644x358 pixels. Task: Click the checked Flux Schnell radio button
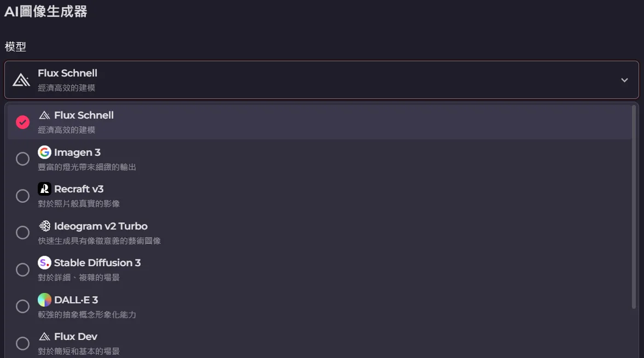click(x=22, y=122)
